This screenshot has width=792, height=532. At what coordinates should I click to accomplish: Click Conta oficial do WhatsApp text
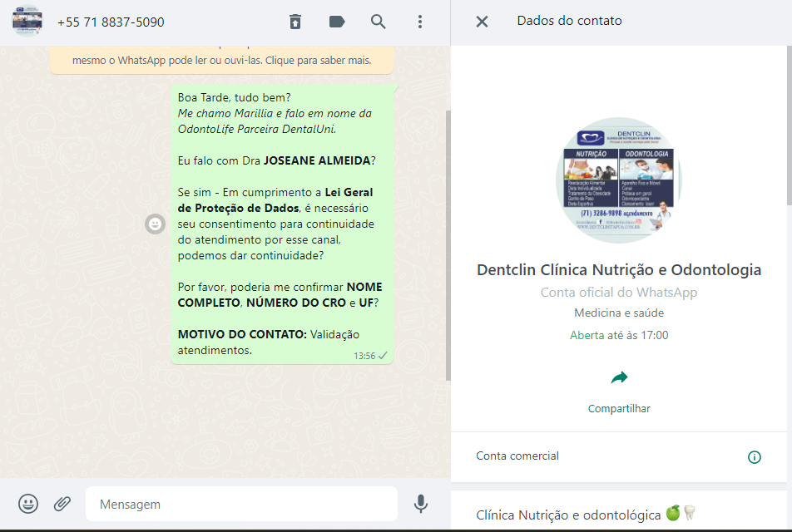click(x=619, y=293)
